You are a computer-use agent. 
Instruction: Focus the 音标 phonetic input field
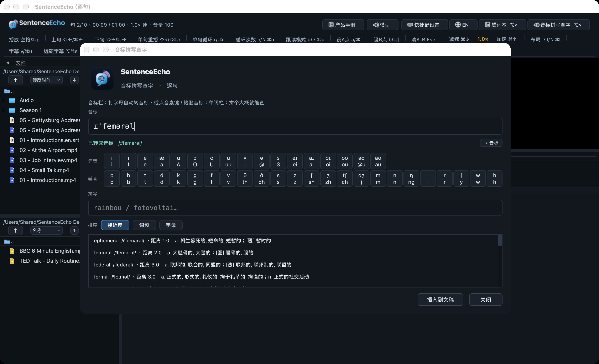295,126
